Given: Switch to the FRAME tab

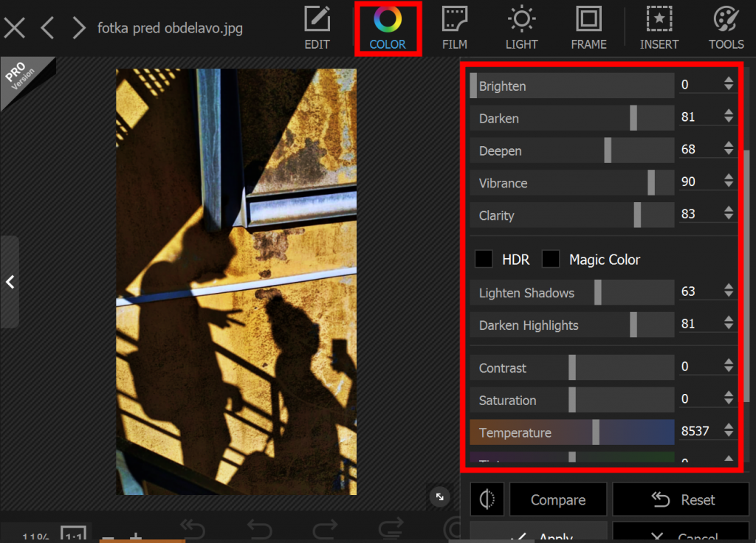Looking at the screenshot, I should [588, 28].
